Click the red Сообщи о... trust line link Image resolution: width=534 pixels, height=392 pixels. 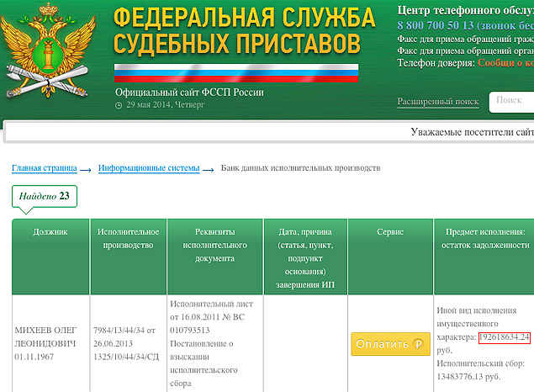(505, 62)
